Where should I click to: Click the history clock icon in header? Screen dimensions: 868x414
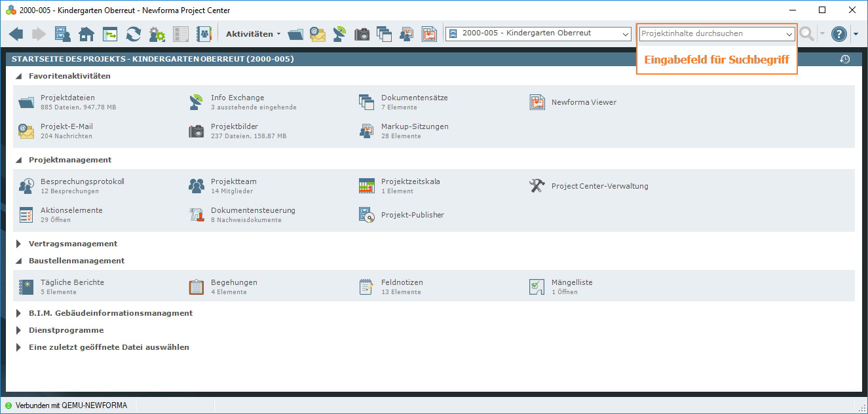[845, 59]
